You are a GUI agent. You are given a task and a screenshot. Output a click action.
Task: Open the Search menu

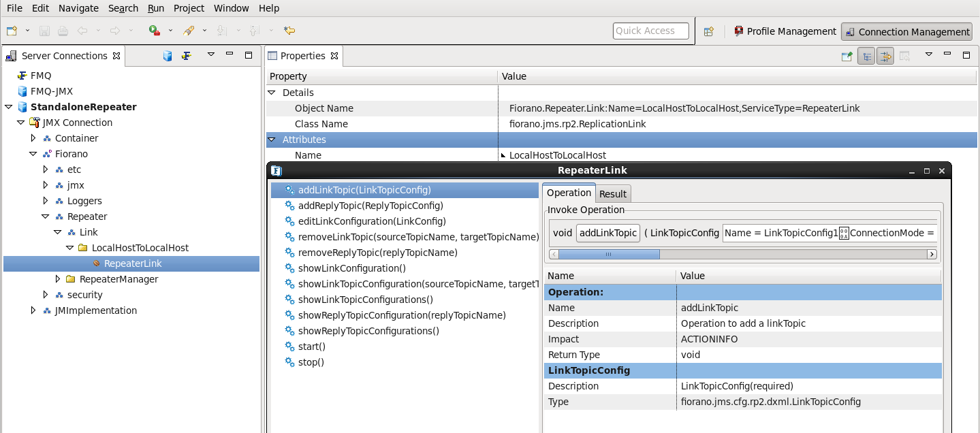point(123,8)
